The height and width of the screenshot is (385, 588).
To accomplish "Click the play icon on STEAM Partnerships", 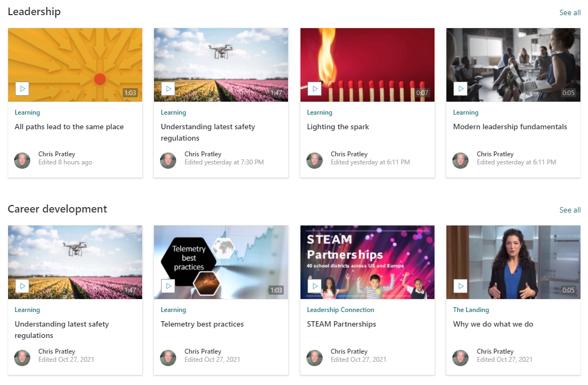I will tap(315, 286).
